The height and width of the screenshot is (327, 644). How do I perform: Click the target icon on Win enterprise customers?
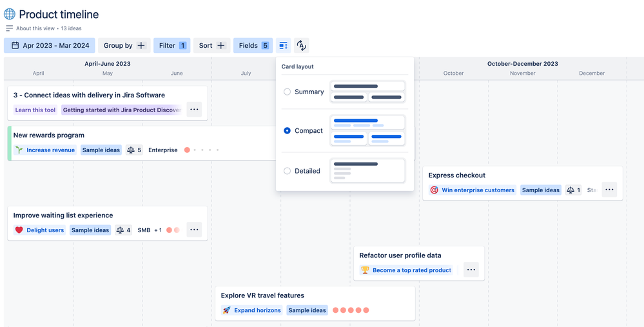click(x=434, y=190)
